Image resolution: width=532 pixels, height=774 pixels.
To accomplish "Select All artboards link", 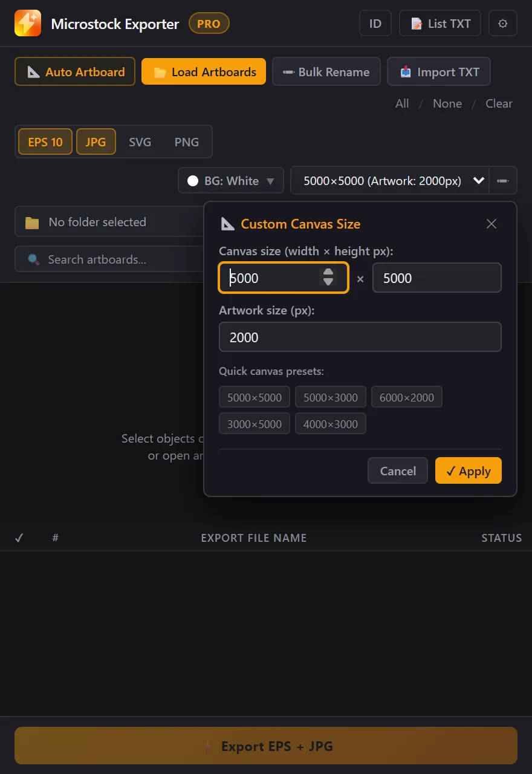I will pyautogui.click(x=402, y=103).
